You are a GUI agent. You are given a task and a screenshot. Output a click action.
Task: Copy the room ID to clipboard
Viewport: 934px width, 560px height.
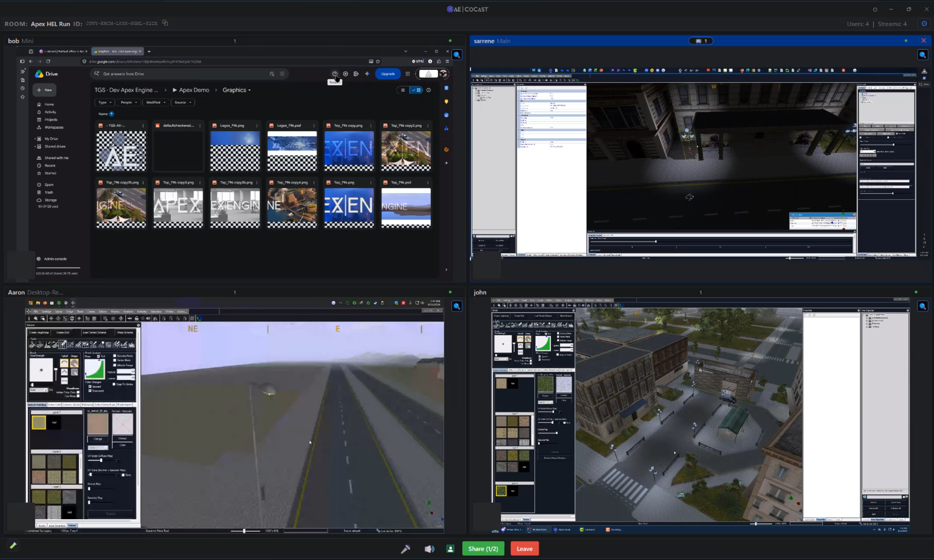click(165, 23)
